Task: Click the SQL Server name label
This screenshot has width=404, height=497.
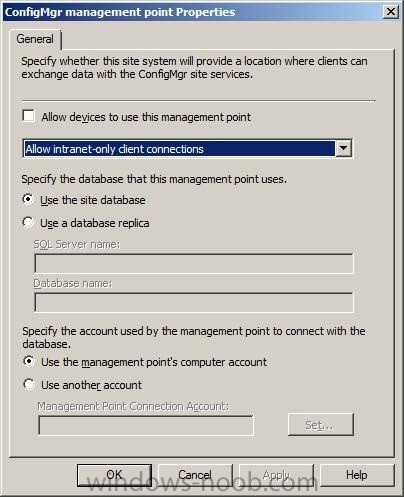Action: [77, 244]
